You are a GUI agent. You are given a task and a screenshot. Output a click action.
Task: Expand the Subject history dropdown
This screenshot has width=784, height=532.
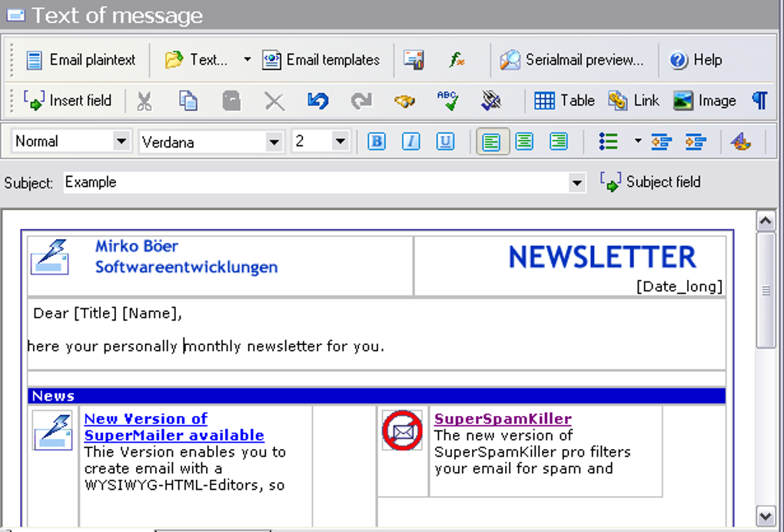576,183
